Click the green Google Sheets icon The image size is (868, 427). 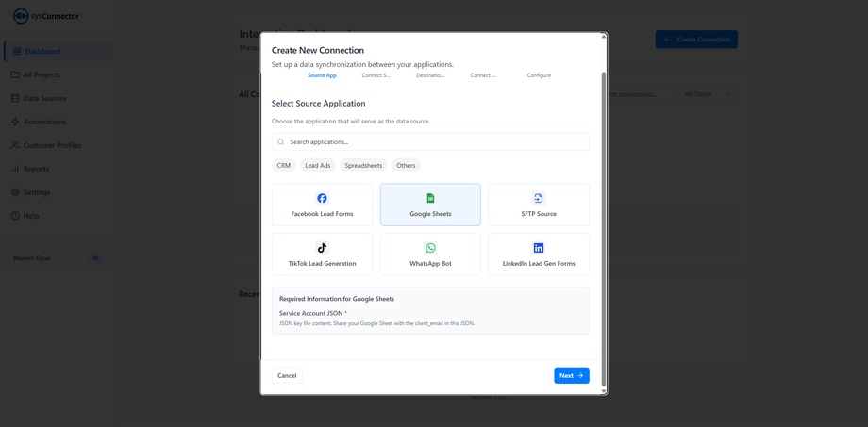coord(430,198)
